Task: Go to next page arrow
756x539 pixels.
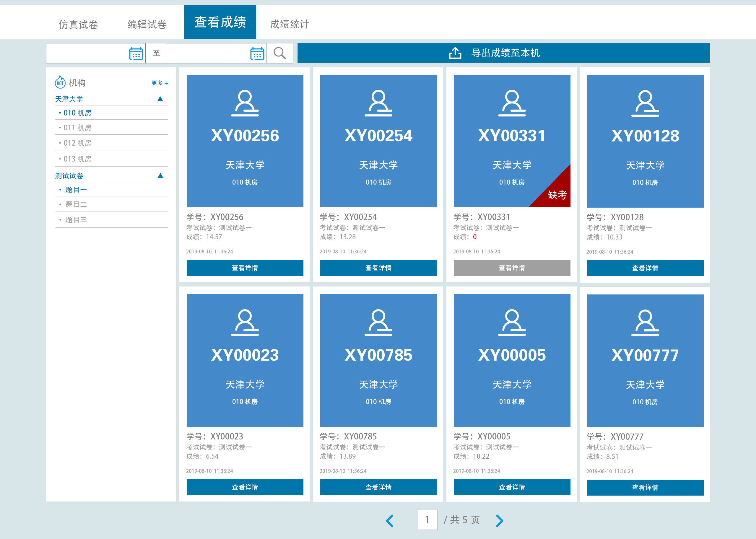Action: 499,520
